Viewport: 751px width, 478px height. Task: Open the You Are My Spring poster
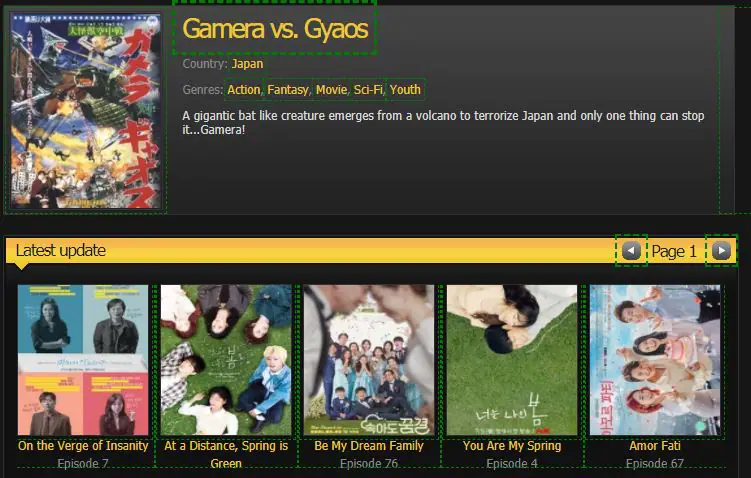coord(512,360)
